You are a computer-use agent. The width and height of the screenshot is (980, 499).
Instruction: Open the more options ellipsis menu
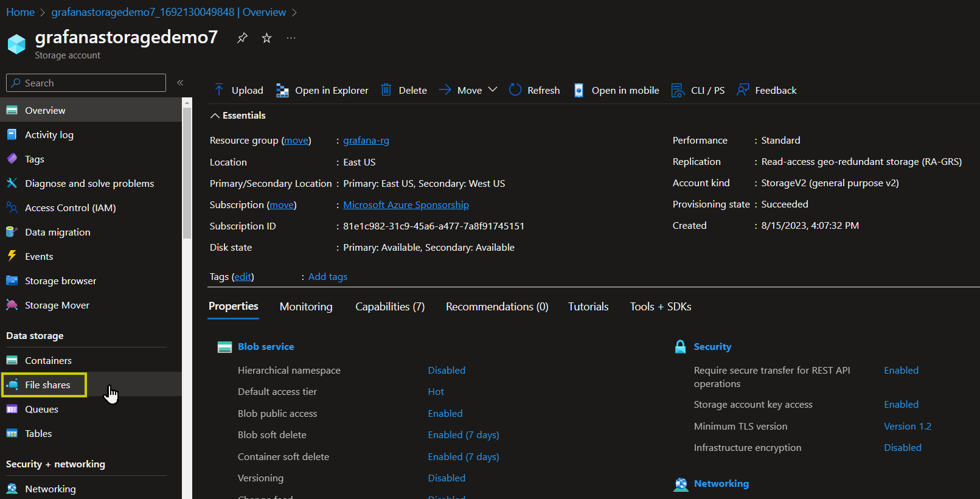point(291,38)
